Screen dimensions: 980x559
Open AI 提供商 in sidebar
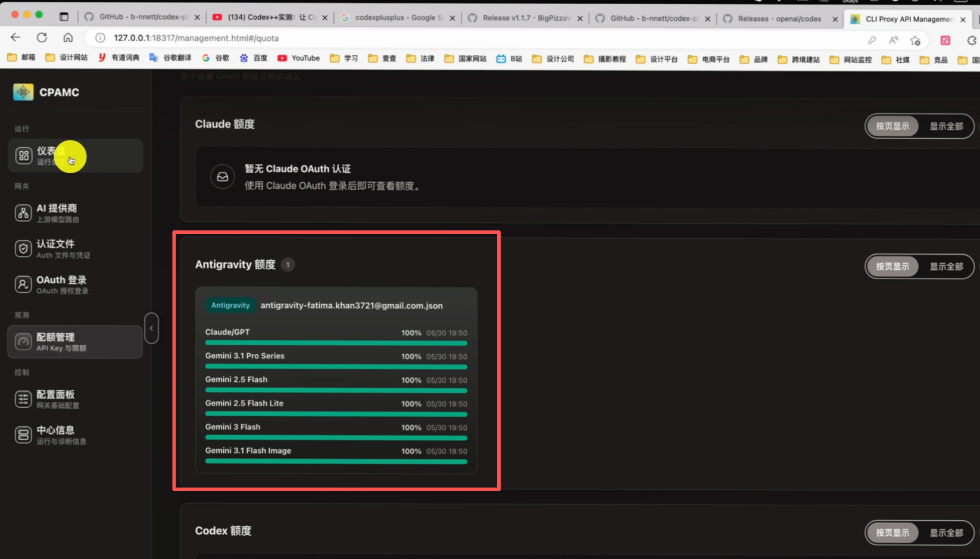tap(75, 213)
